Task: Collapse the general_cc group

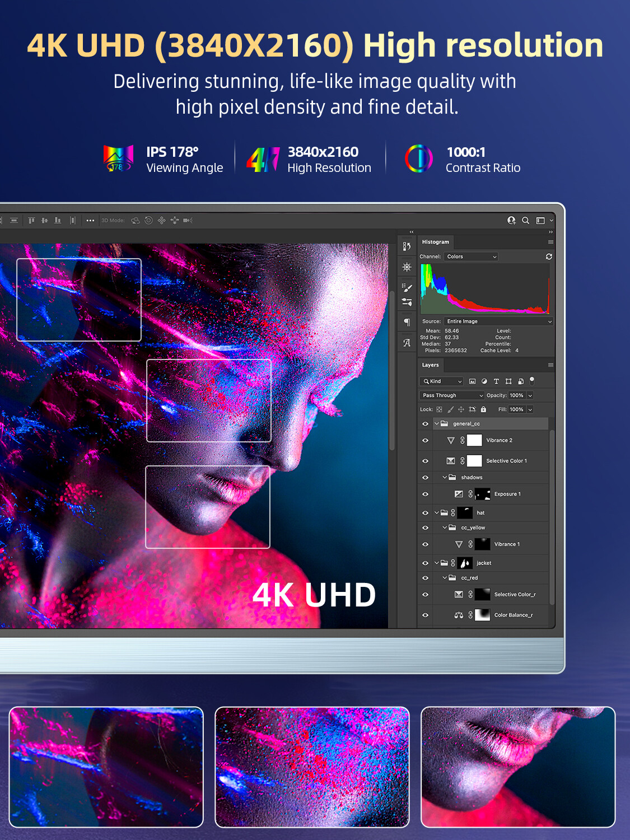Action: (437, 424)
